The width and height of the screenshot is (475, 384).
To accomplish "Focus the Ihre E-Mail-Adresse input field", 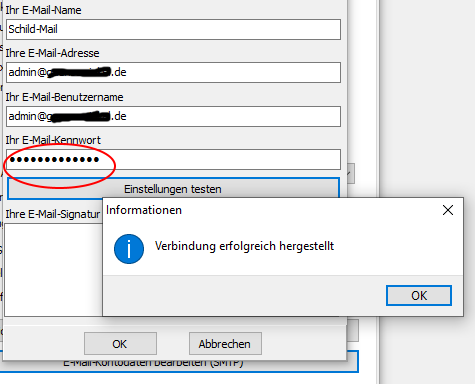I will tap(173, 72).
